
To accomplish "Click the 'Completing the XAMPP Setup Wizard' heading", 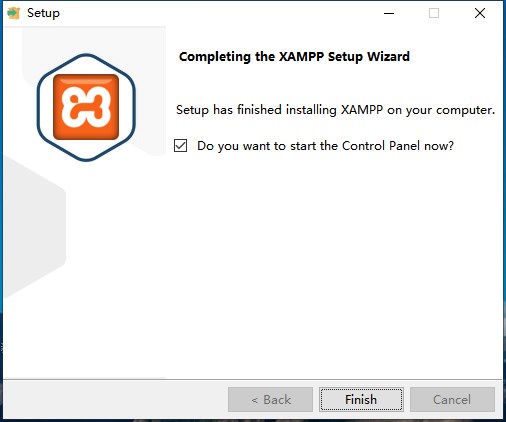I will pos(294,57).
